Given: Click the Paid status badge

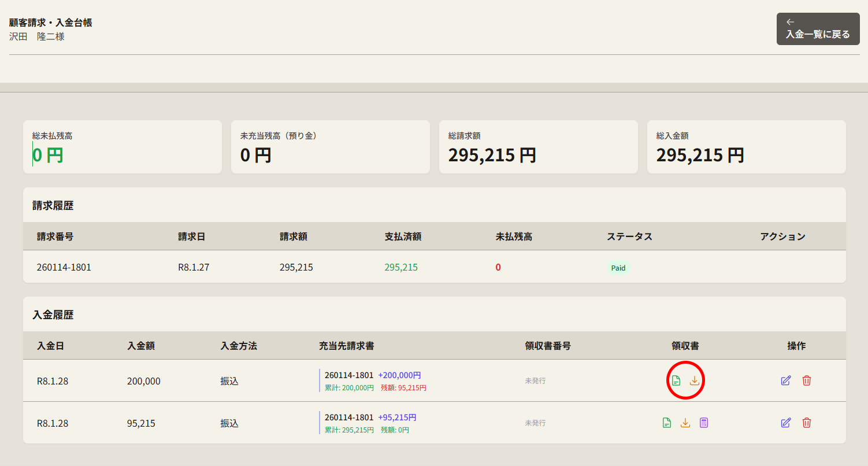Looking at the screenshot, I should pyautogui.click(x=618, y=268).
